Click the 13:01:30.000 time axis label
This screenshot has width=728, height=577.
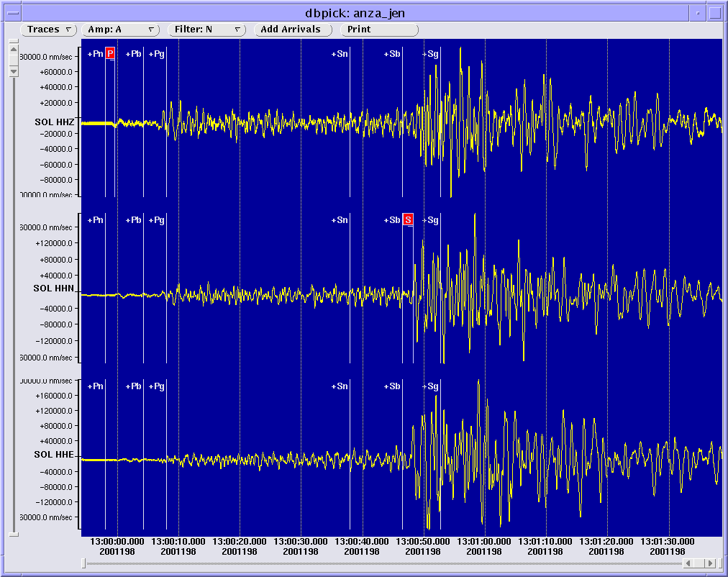(x=667, y=542)
